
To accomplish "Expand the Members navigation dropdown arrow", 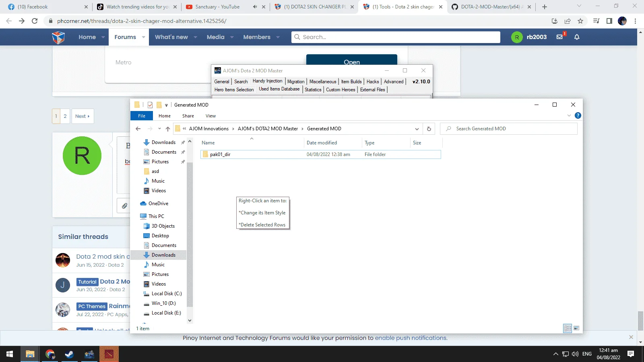I will [278, 37].
